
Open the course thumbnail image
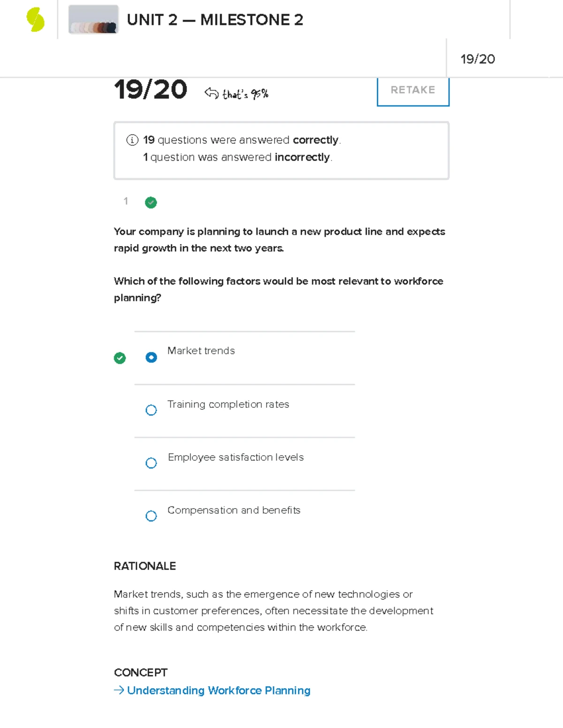click(93, 20)
